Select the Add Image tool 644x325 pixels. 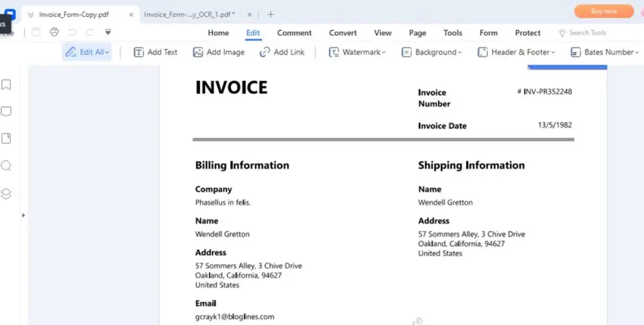coord(219,52)
